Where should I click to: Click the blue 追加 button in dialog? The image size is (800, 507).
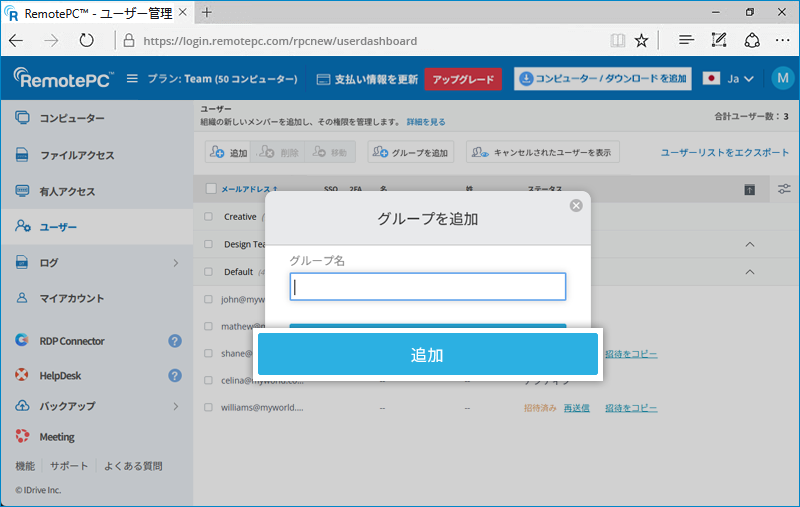tap(428, 354)
